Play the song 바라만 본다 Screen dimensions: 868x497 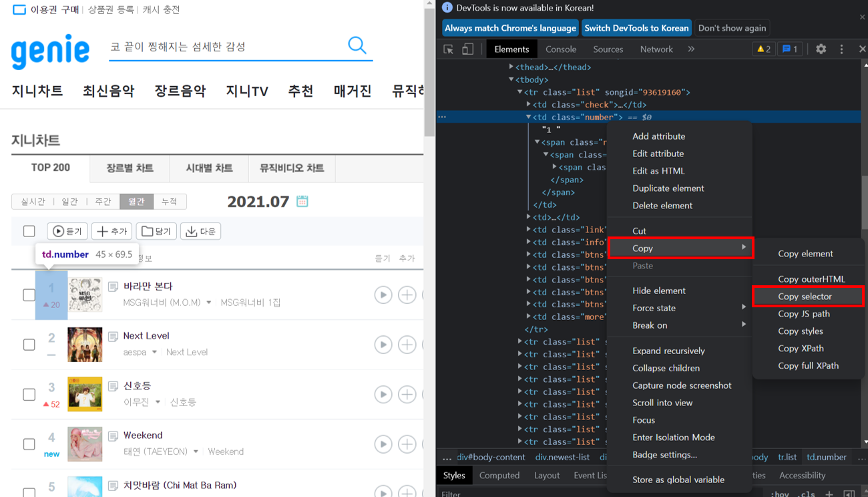click(383, 295)
